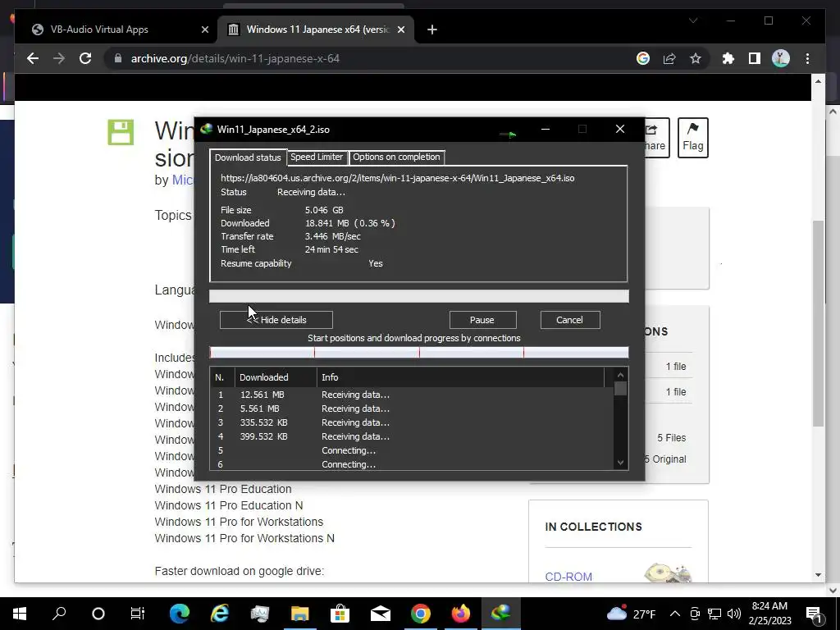Click the overall download progress bar

(419, 296)
